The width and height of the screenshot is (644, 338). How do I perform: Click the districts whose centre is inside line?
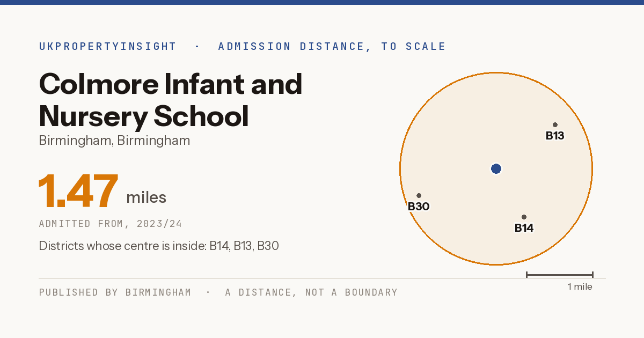pos(159,246)
